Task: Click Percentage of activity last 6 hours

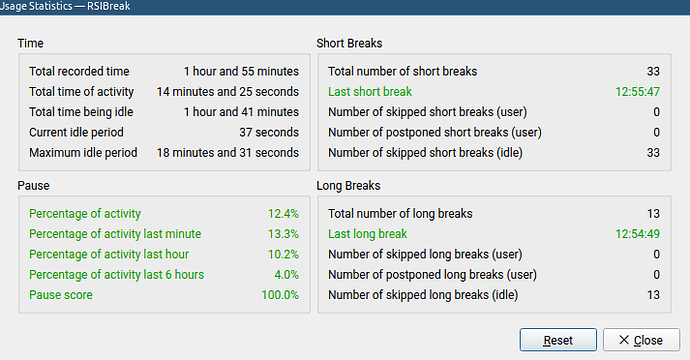Action: 117,275
